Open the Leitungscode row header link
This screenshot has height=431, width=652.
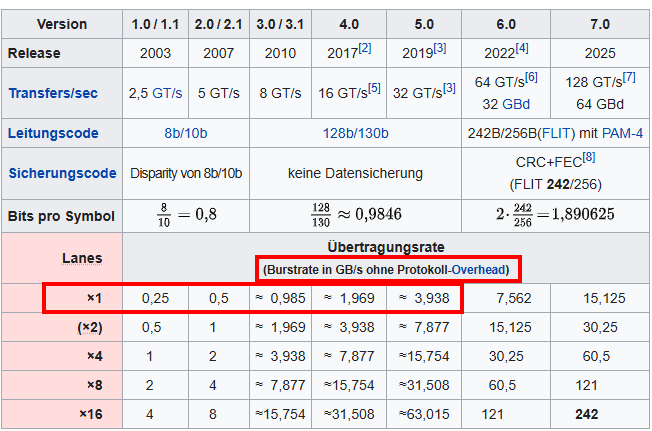pos(53,133)
